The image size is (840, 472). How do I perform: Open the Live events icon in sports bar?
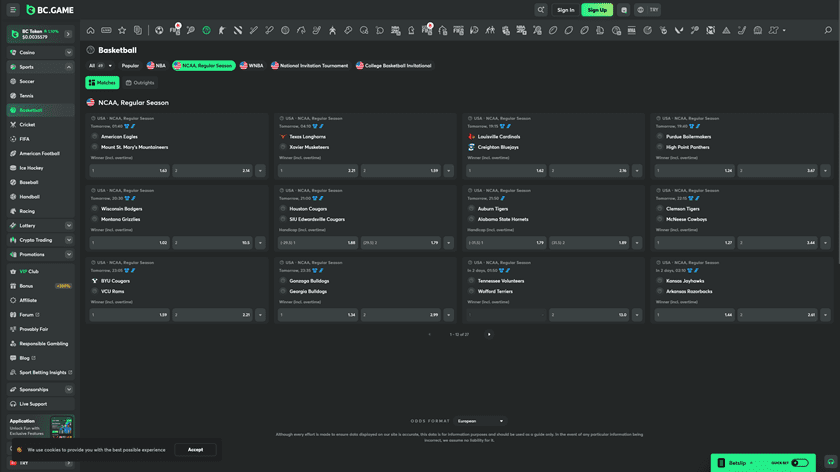pos(106,31)
